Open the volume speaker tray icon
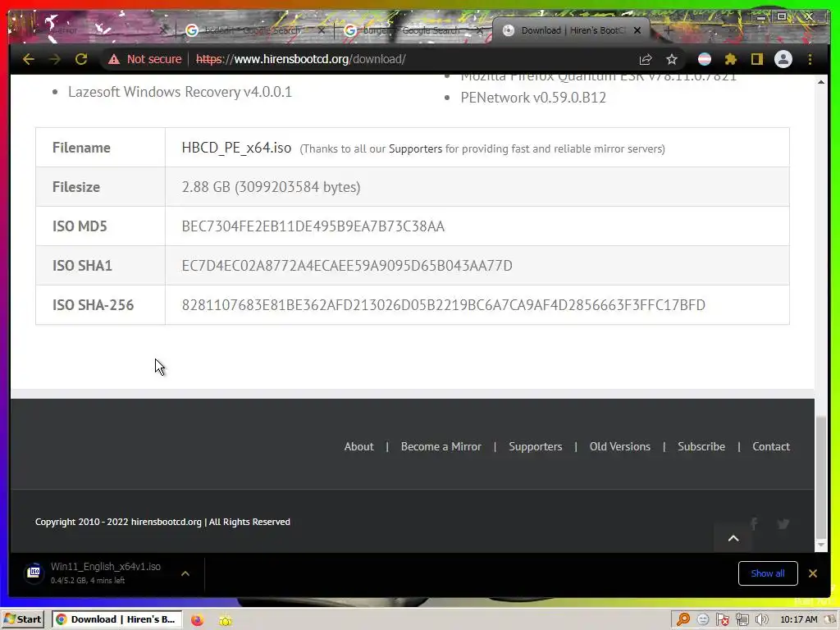 coord(761,620)
